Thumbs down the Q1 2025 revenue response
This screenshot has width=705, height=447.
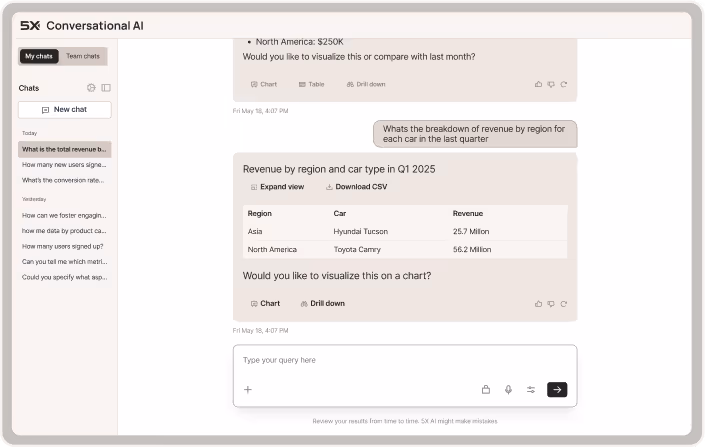(x=551, y=304)
